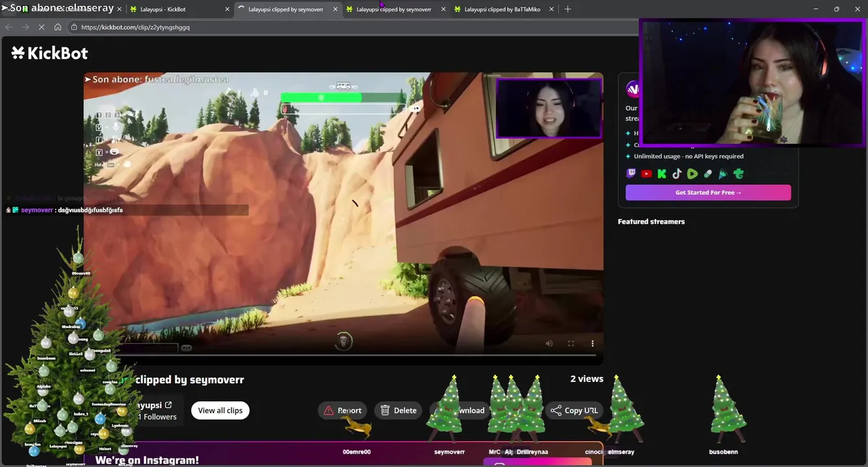The height and width of the screenshot is (467, 868).
Task: Seek using the video progress bar
Action: (343, 355)
